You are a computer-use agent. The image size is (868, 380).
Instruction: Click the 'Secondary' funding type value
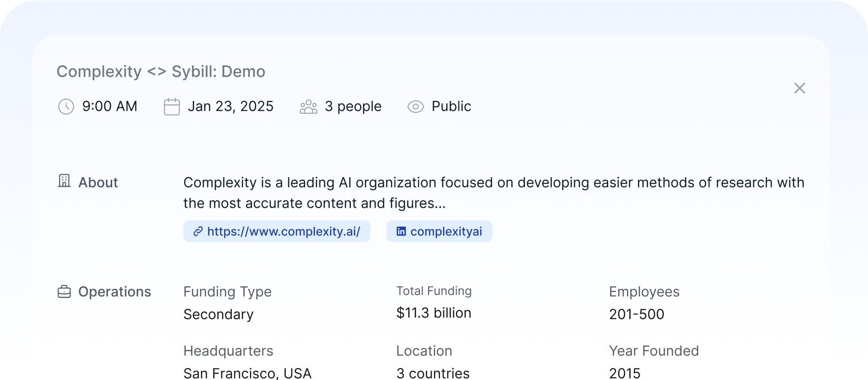218,315
